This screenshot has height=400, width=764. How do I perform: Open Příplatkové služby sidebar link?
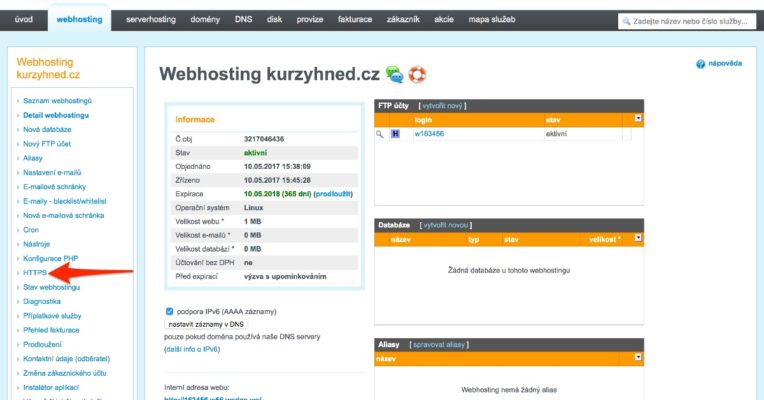(52, 316)
